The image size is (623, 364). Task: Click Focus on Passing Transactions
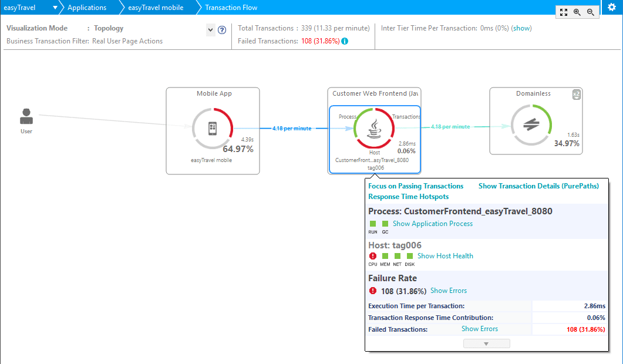(416, 186)
